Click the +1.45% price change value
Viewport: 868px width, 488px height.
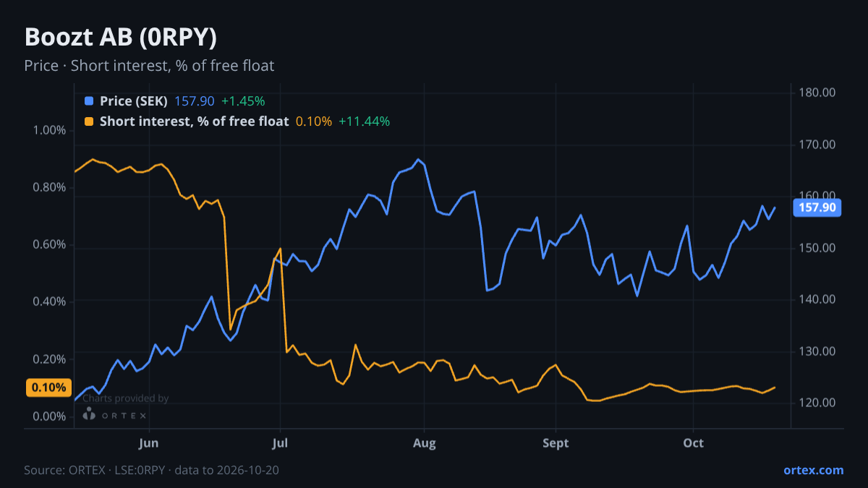point(243,101)
